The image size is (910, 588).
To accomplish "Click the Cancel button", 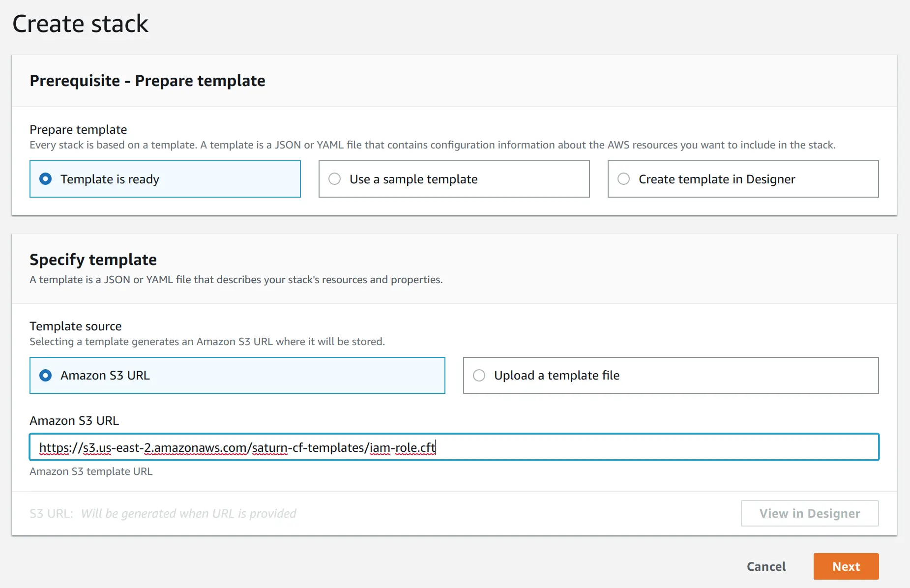I will point(766,566).
